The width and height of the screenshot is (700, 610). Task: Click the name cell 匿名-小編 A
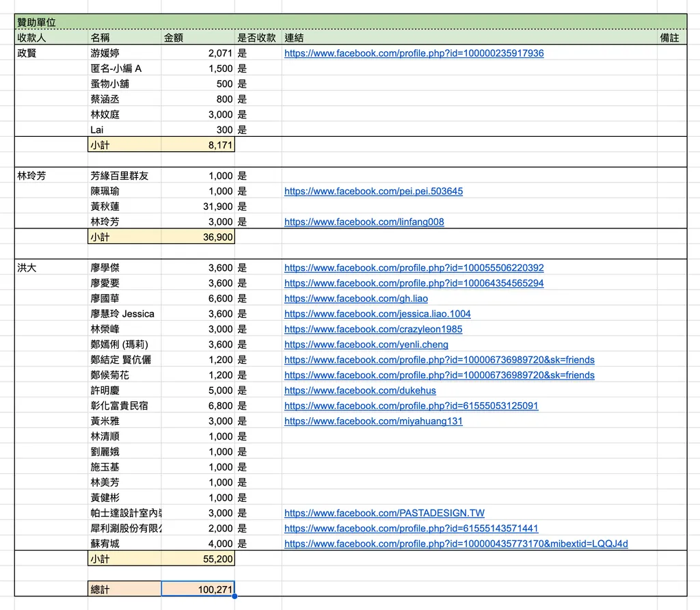tap(124, 68)
